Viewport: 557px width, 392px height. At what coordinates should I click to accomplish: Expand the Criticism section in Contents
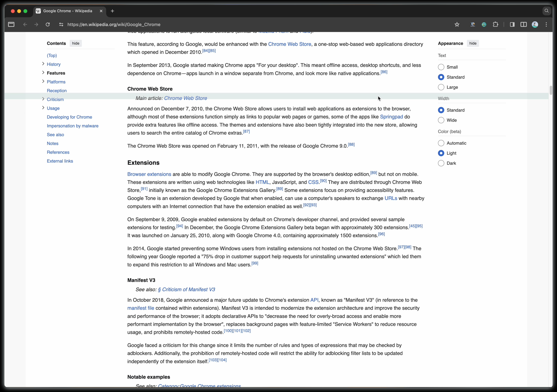tap(43, 99)
